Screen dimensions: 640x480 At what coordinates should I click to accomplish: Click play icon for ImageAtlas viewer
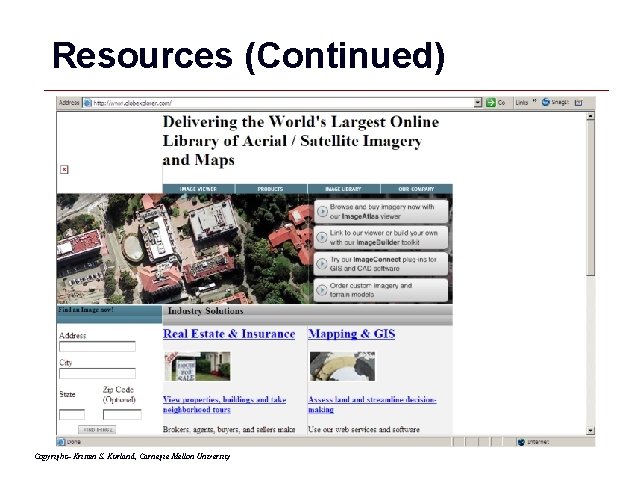(x=322, y=211)
